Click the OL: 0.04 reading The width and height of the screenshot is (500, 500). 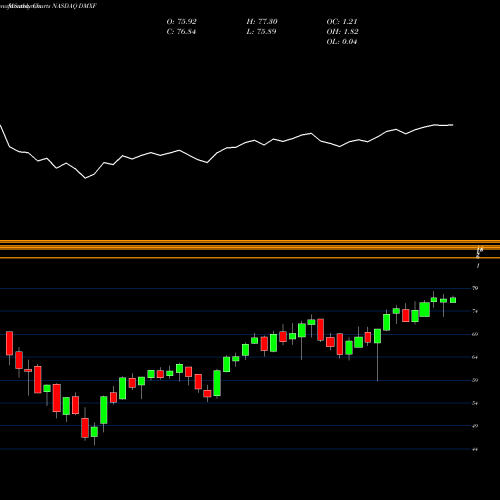coord(342,42)
